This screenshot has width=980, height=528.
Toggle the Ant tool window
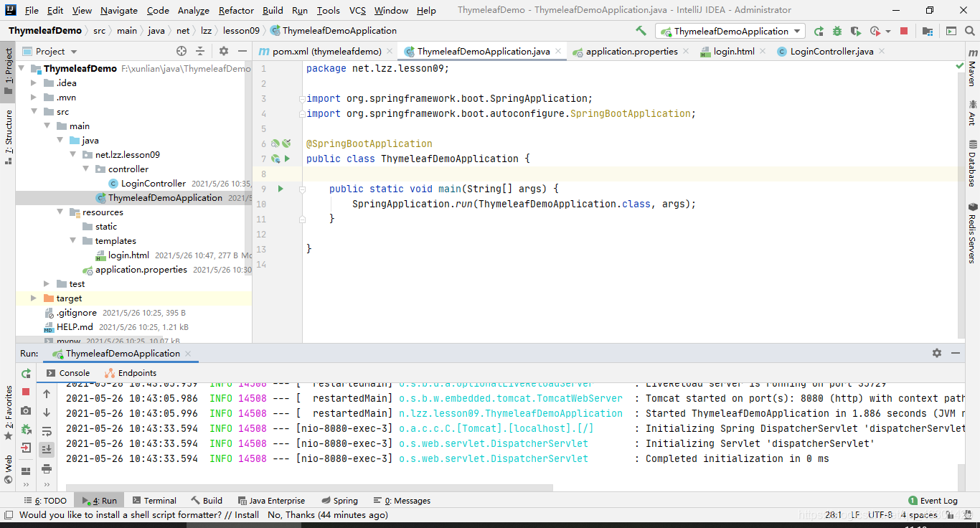[972, 113]
